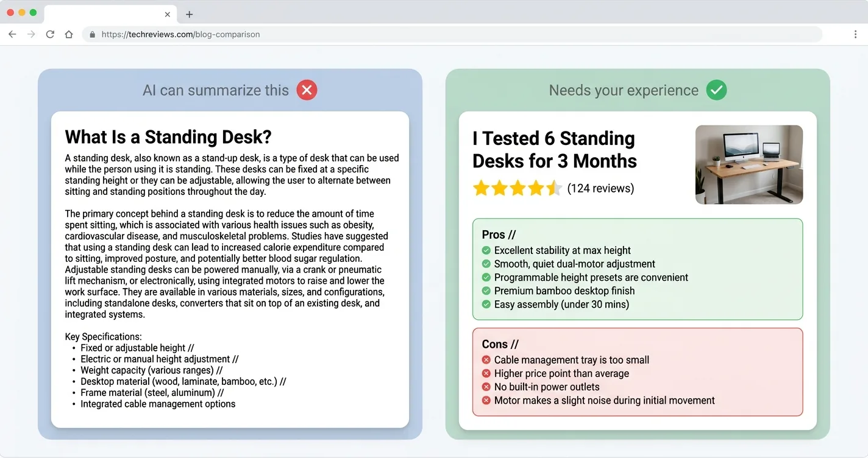The width and height of the screenshot is (868, 458).
Task: Open the '(124 reviews)' link
Action: point(600,188)
